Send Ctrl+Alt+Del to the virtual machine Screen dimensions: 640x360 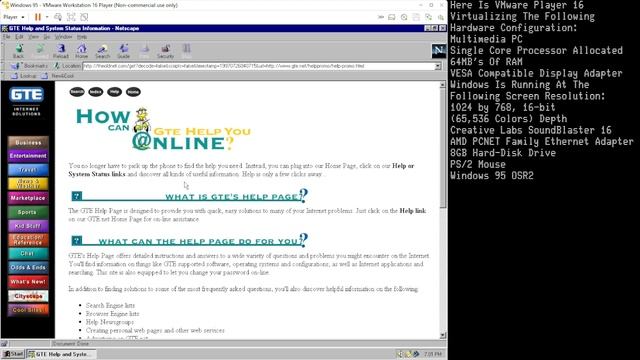tap(58, 17)
